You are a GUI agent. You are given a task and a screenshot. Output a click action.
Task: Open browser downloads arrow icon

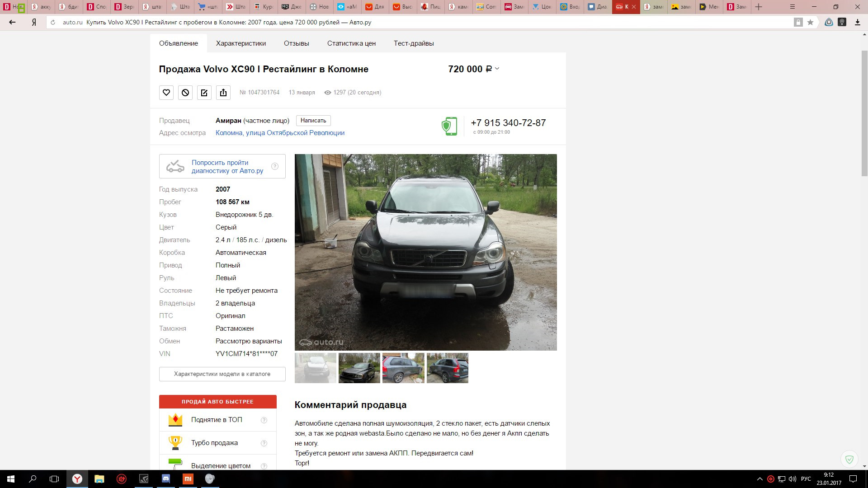coord(857,22)
